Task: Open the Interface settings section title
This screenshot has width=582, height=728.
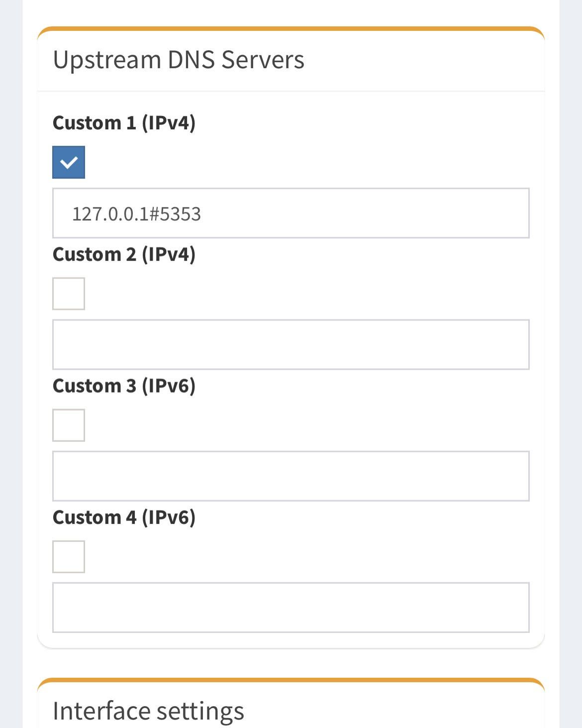Action: [x=148, y=711]
